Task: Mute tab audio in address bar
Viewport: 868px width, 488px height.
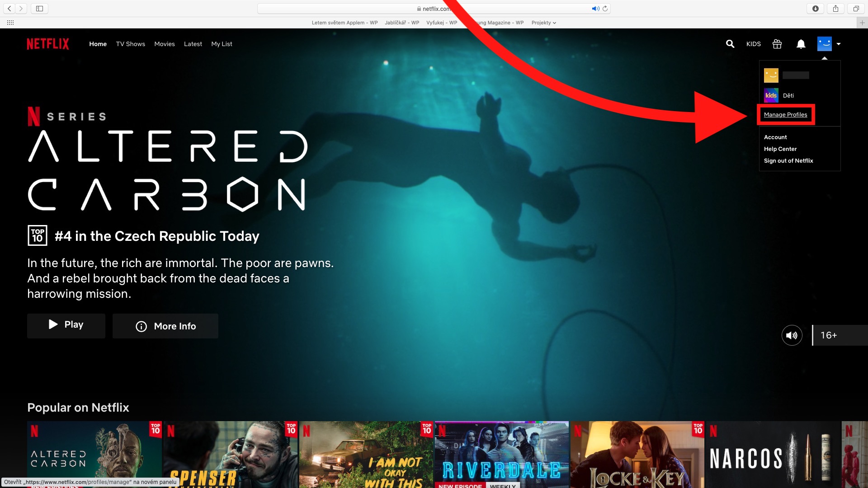Action: [x=595, y=9]
